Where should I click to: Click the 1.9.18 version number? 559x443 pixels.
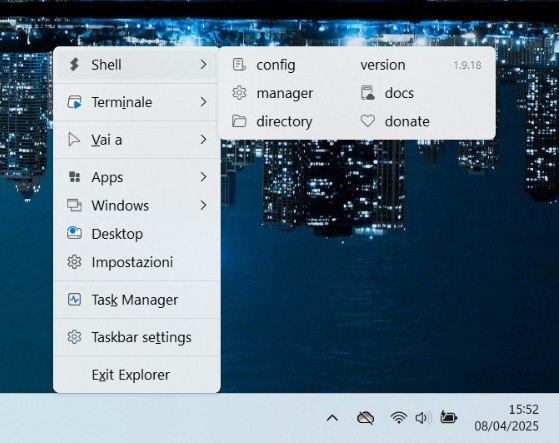[x=467, y=65]
